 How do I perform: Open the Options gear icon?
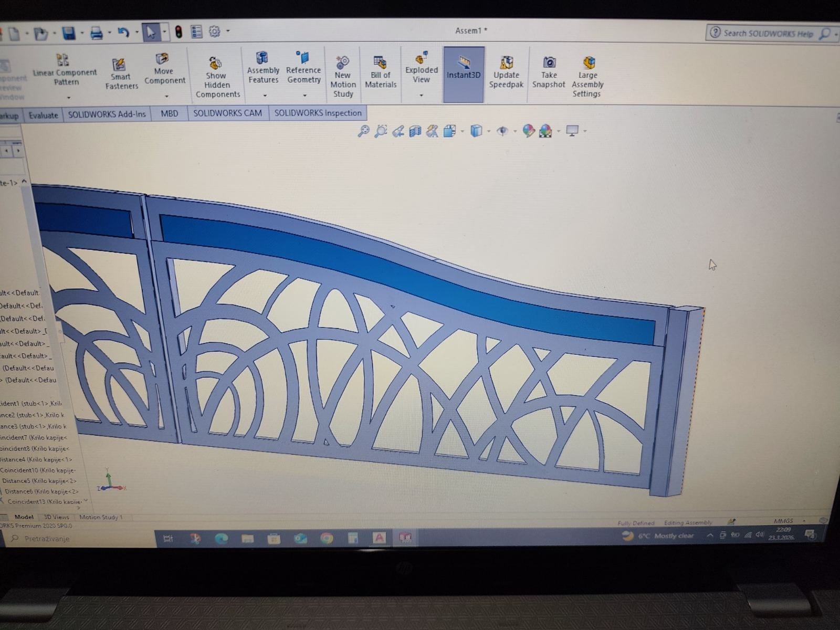[214, 31]
